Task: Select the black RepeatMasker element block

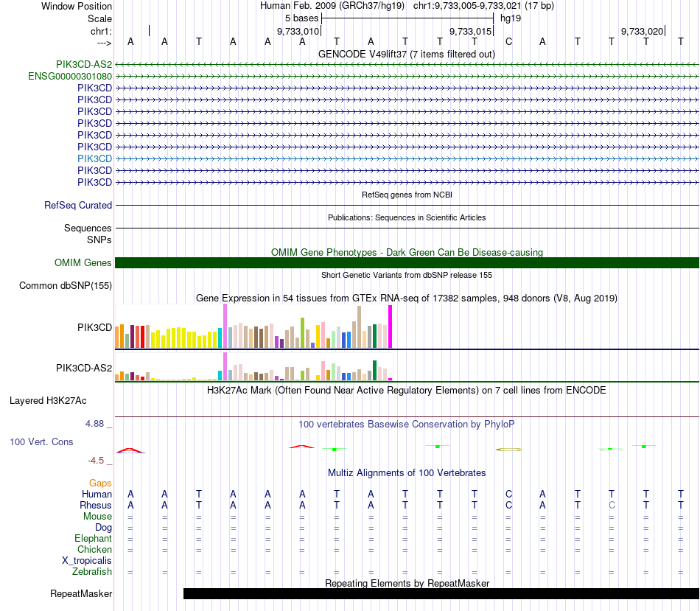Action: (x=441, y=593)
